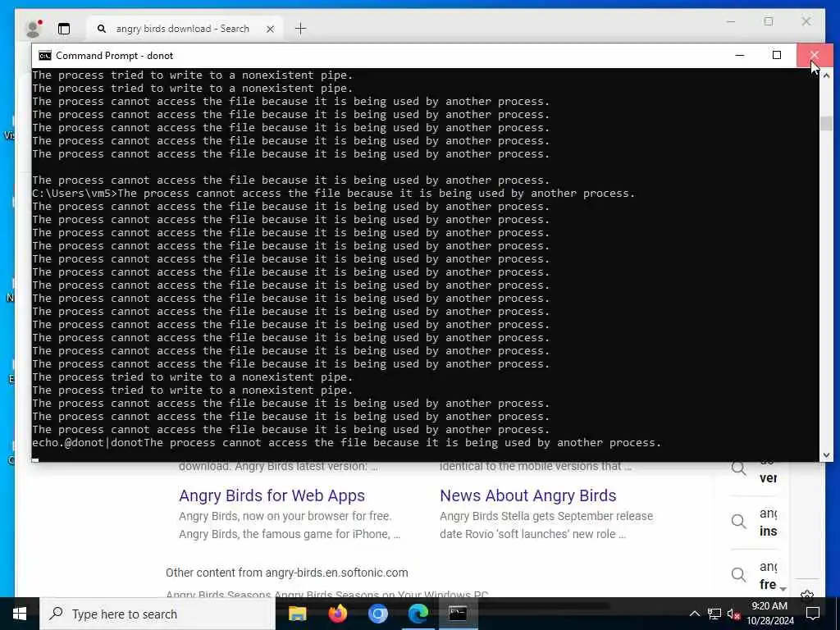
Task: Open the browser profile avatar icon
Action: [x=33, y=29]
